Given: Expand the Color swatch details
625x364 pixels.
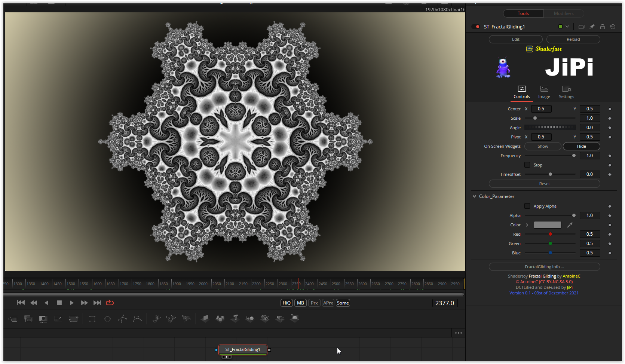Looking at the screenshot, I should pos(527,225).
